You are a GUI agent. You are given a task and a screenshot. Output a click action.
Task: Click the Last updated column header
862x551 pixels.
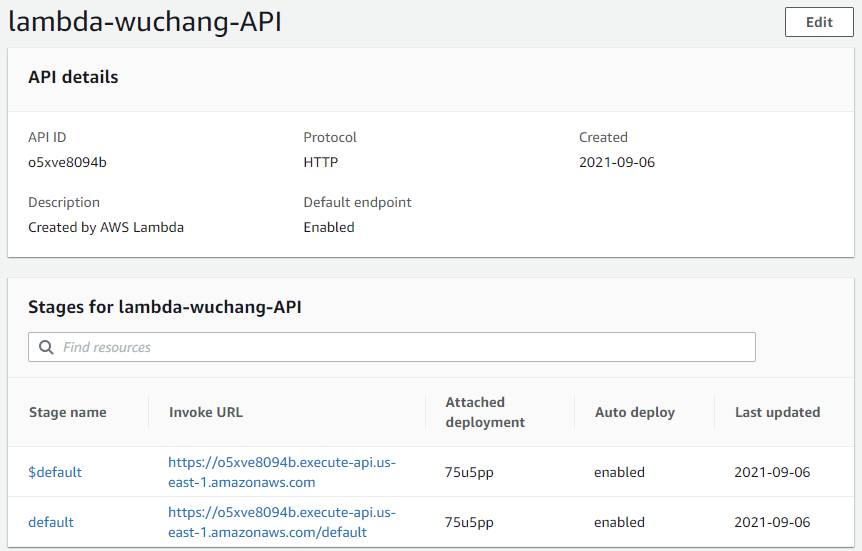[x=777, y=412]
